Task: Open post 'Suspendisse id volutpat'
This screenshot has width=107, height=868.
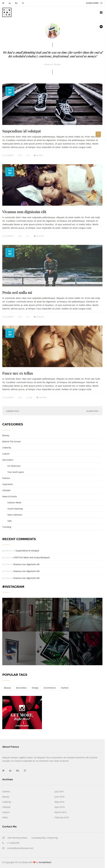Action: tap(21, 131)
